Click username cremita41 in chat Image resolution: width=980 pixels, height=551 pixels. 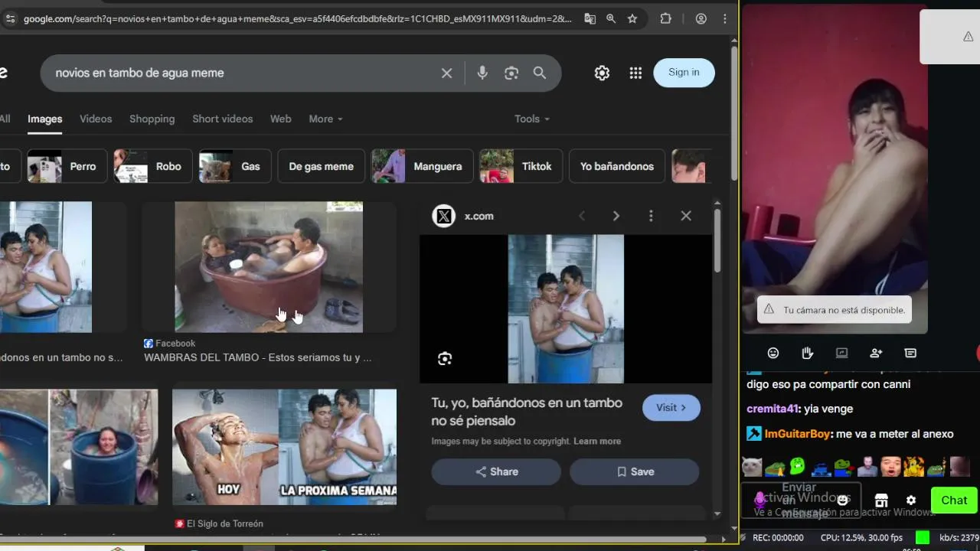(x=773, y=409)
